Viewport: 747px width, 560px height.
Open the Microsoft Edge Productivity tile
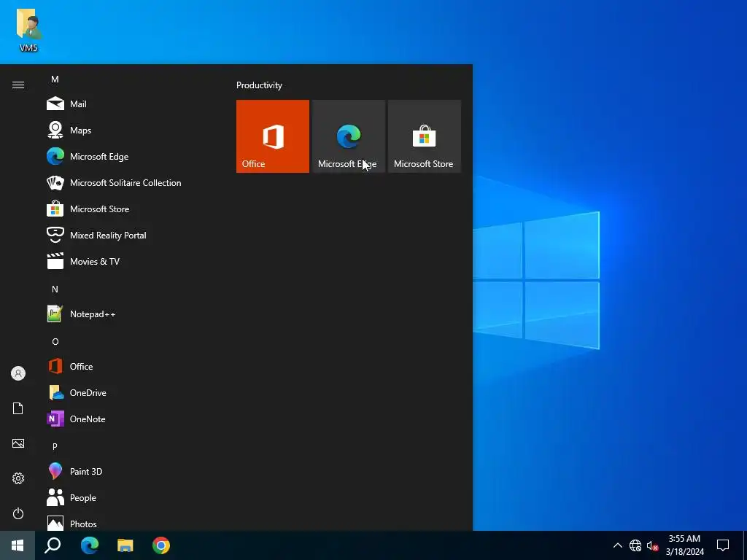349,136
